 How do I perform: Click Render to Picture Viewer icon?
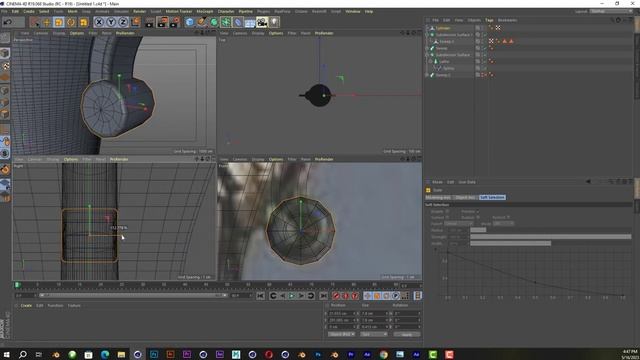[162, 22]
